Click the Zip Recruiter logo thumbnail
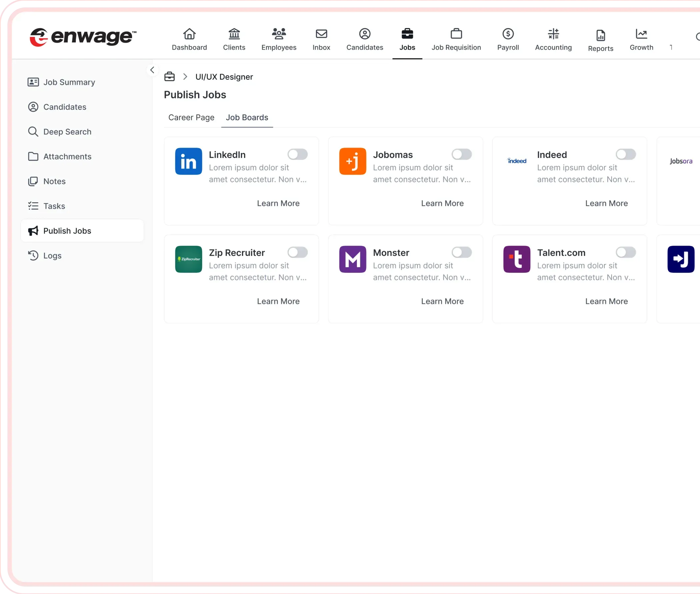The width and height of the screenshot is (700, 594). pyautogui.click(x=189, y=259)
